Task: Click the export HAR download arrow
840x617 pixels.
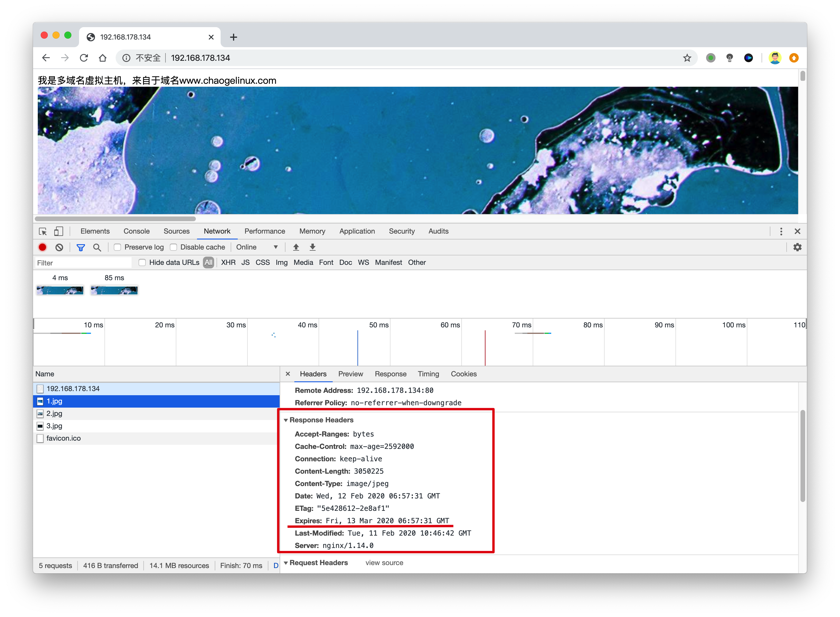Action: tap(313, 247)
